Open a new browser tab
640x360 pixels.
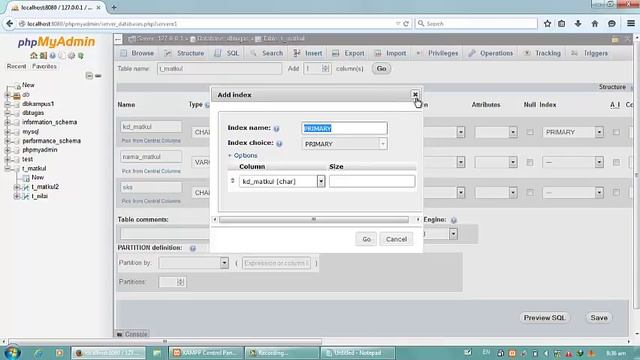(113, 7)
